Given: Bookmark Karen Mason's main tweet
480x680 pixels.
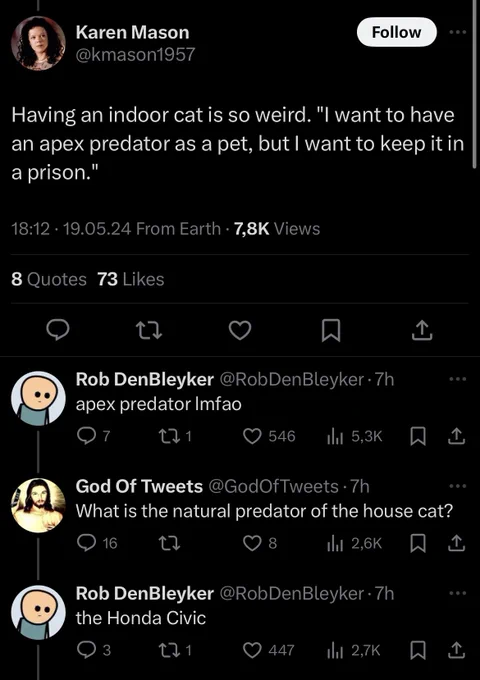Looking at the screenshot, I should click(x=331, y=330).
